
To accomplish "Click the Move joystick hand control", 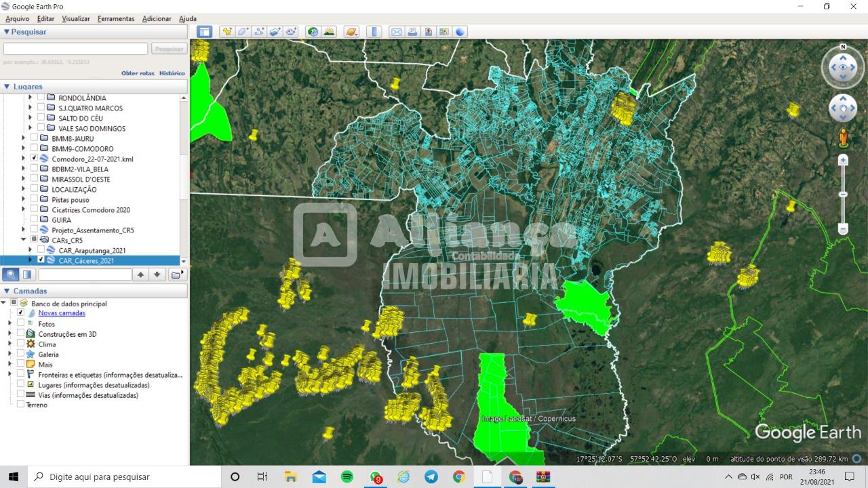I will pos(843,108).
